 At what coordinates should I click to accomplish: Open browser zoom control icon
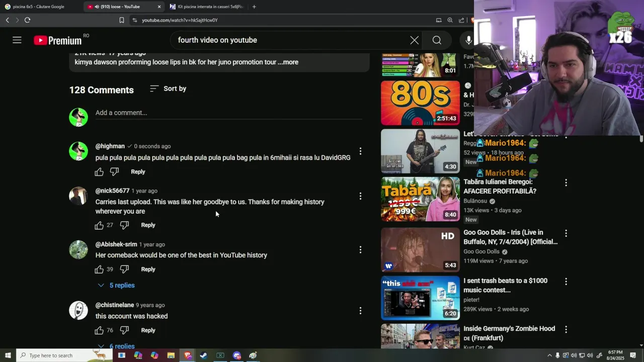(450, 20)
